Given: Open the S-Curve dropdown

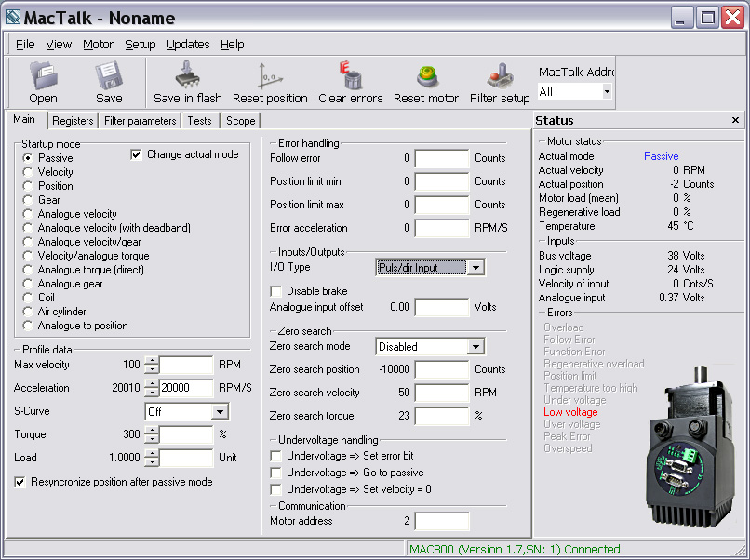Looking at the screenshot, I should coord(220,411).
